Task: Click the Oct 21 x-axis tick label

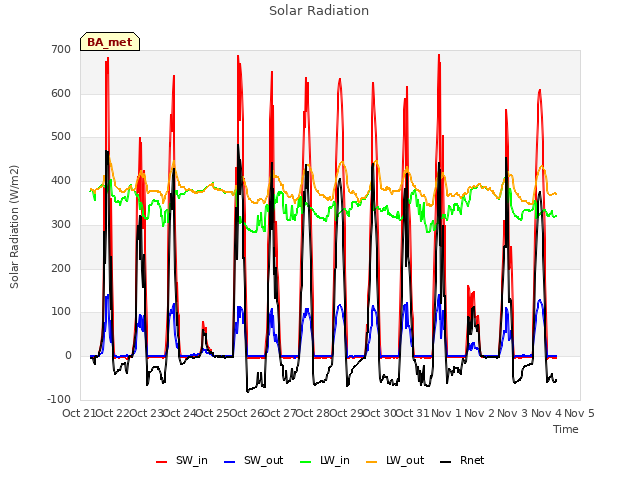Action: point(79,413)
